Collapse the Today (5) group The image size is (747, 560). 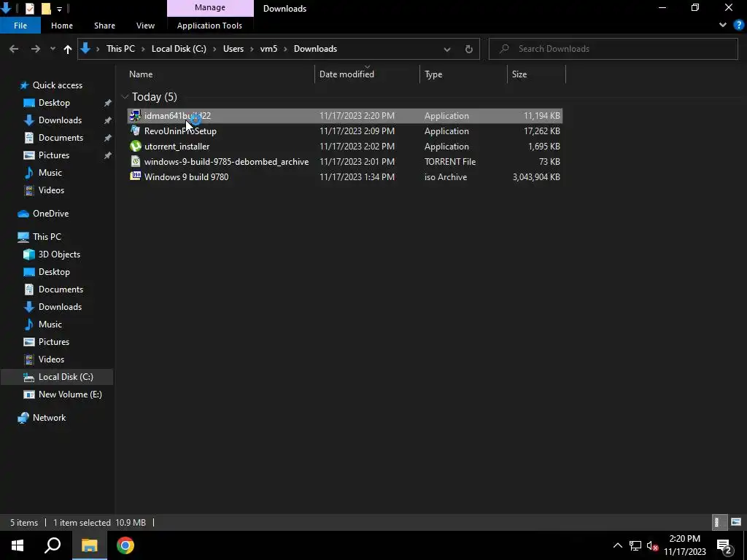(x=125, y=97)
